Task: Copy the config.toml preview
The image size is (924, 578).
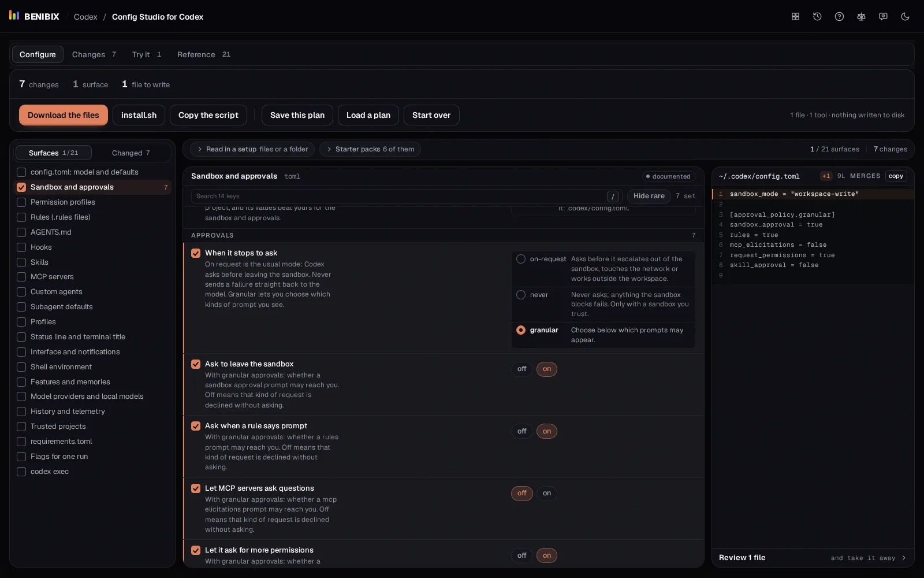Action: (896, 176)
